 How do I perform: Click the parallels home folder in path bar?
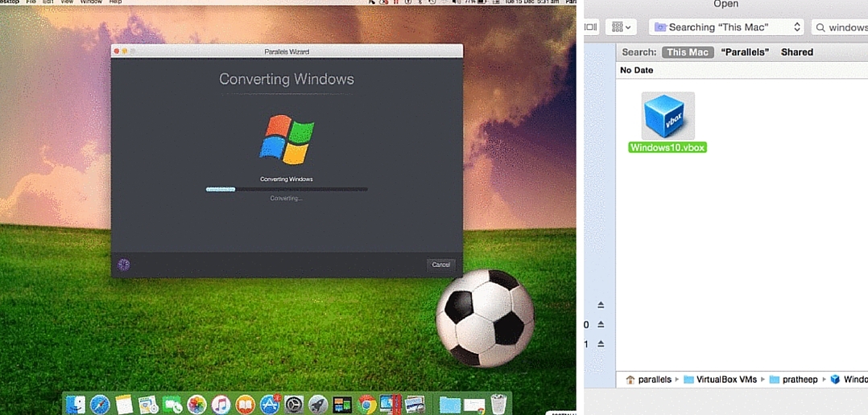pyautogui.click(x=648, y=380)
